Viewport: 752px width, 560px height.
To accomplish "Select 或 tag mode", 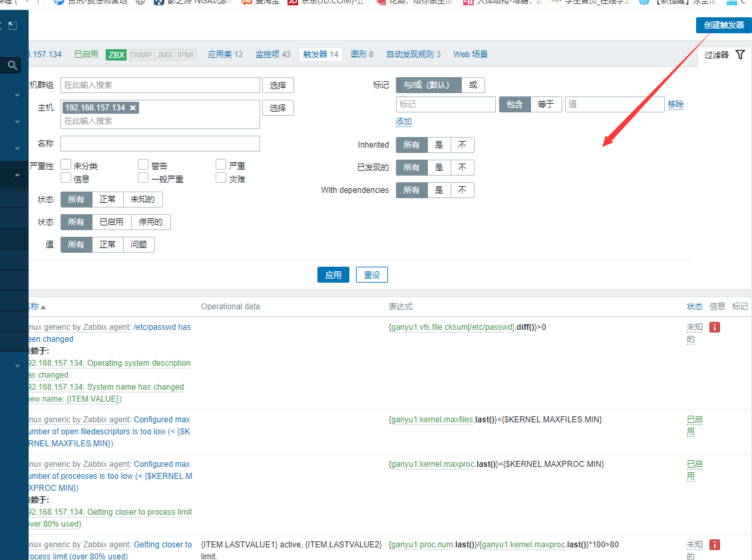I will tap(473, 85).
